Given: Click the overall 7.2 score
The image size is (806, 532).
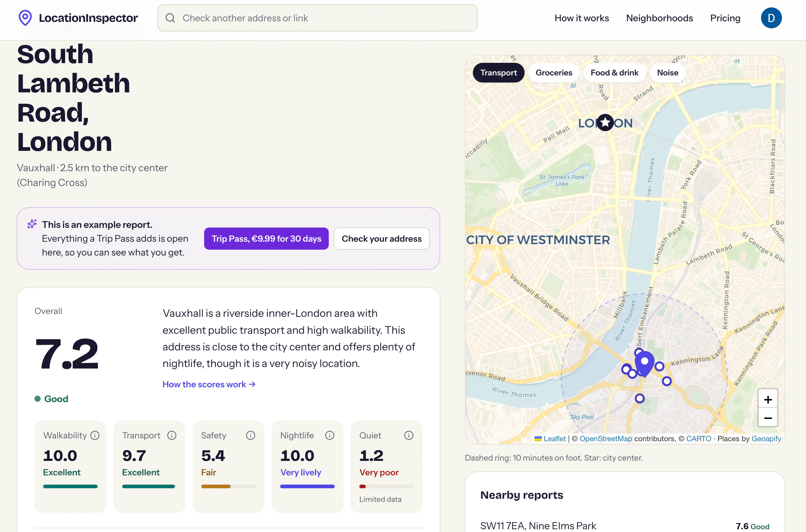Looking at the screenshot, I should point(67,354).
